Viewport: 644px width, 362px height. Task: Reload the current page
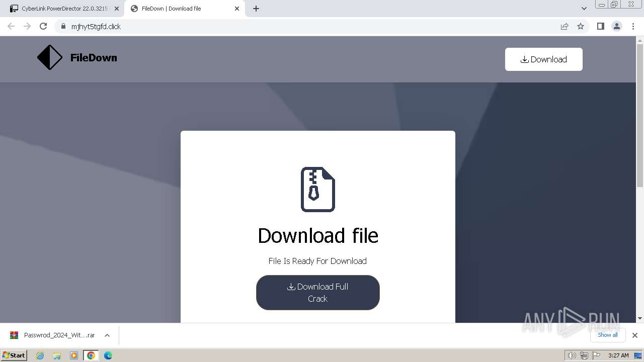coord(43,26)
